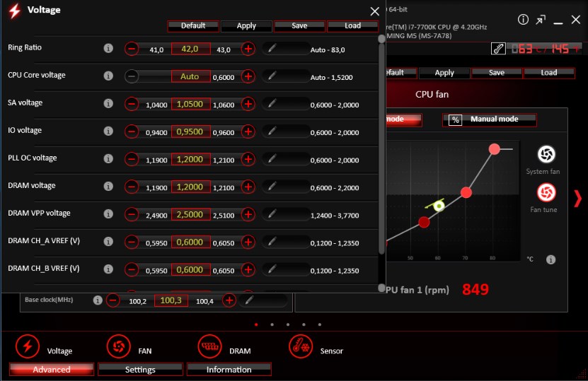This screenshot has width=588, height=381.
Task: Click the pencil edit icon for DRAM voltage
Action: click(272, 186)
